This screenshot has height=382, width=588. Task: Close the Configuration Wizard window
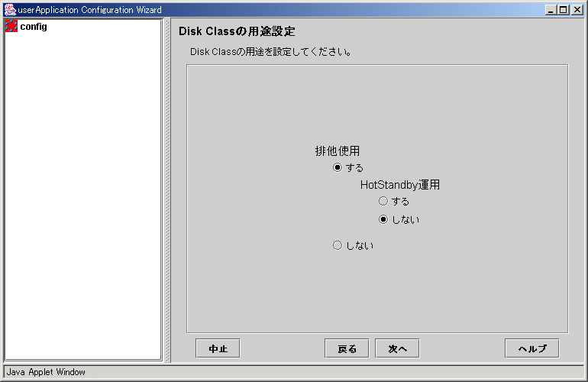tap(577, 10)
